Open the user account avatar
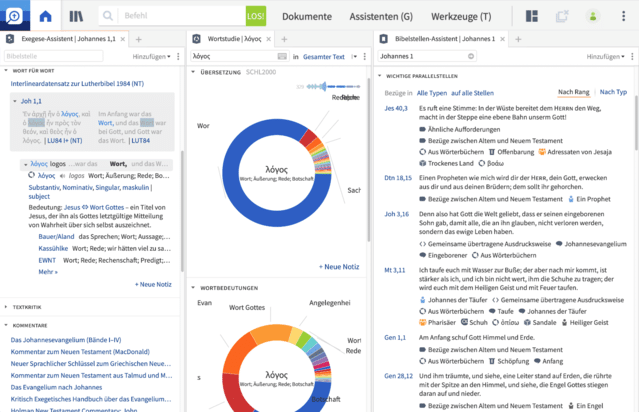 (x=593, y=16)
